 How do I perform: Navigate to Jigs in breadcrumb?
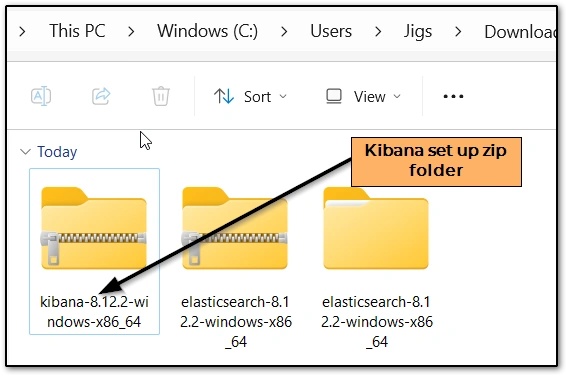[x=418, y=32]
